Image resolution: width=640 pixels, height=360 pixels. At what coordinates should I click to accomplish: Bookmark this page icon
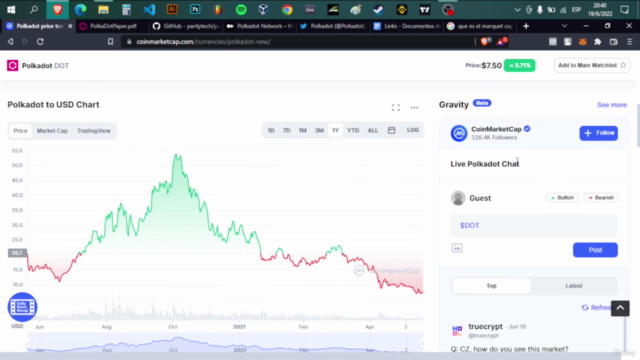pyautogui.click(x=110, y=42)
